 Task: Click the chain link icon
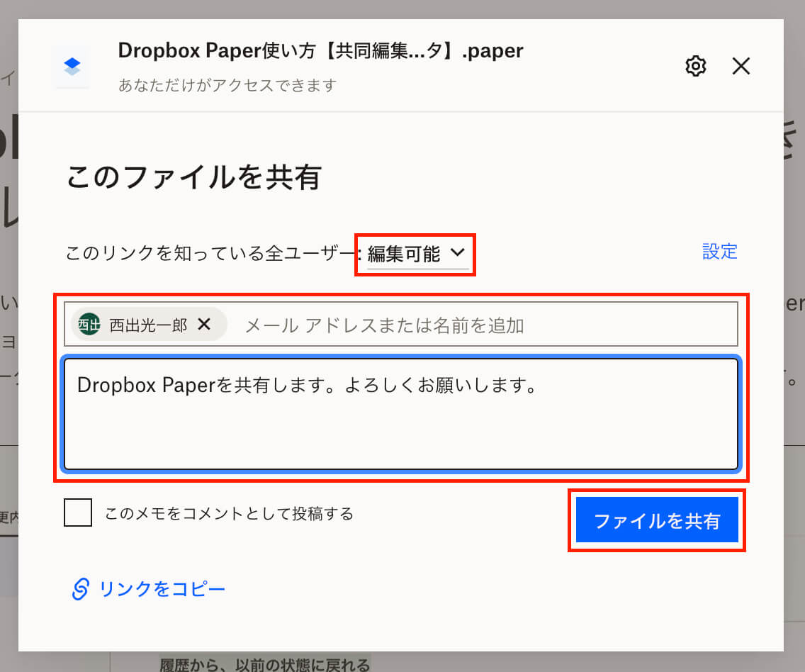pyautogui.click(x=81, y=589)
